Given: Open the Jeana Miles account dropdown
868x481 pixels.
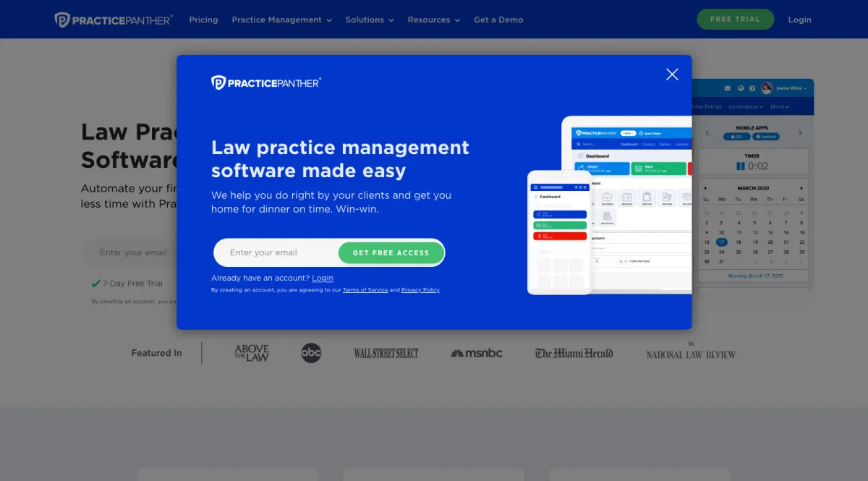Looking at the screenshot, I should click(791, 88).
